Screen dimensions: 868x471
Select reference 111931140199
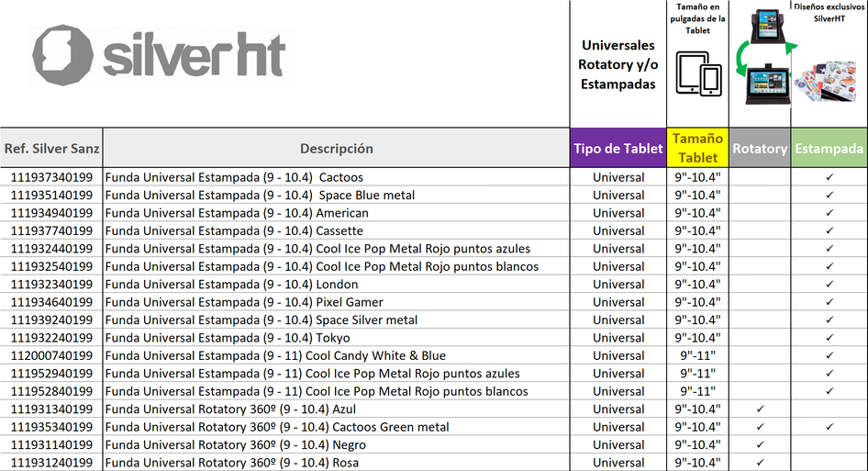click(51, 444)
